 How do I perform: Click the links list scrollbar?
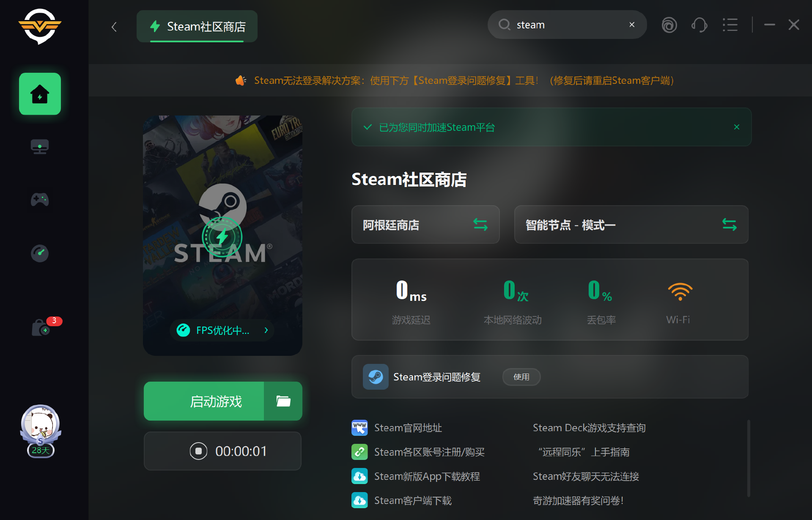[x=749, y=458]
